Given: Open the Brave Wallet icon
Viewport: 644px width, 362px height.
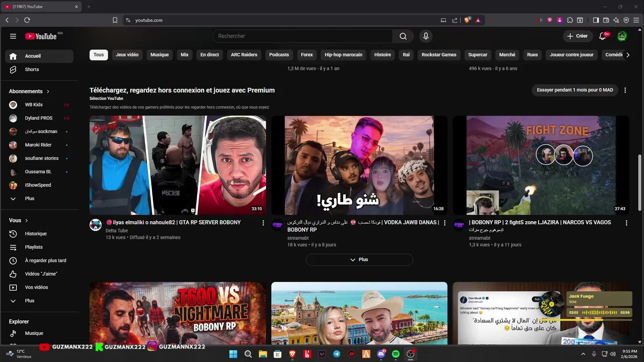Looking at the screenshot, I should [x=606, y=20].
